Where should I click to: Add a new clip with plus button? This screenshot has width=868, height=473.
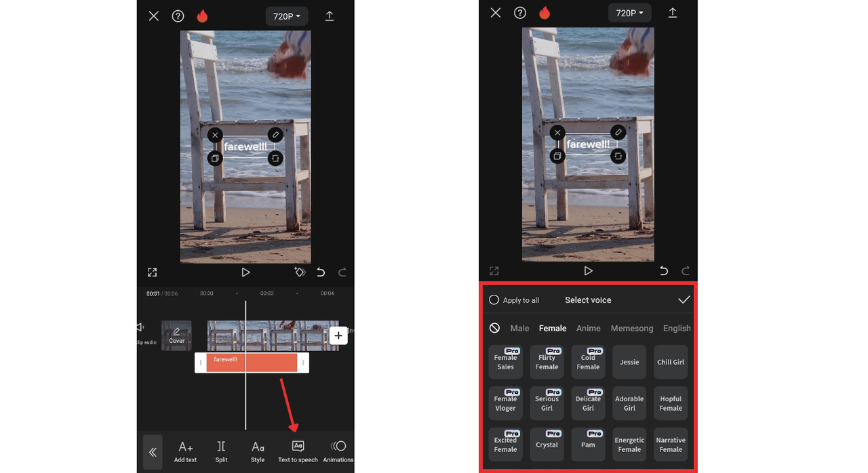pos(338,335)
